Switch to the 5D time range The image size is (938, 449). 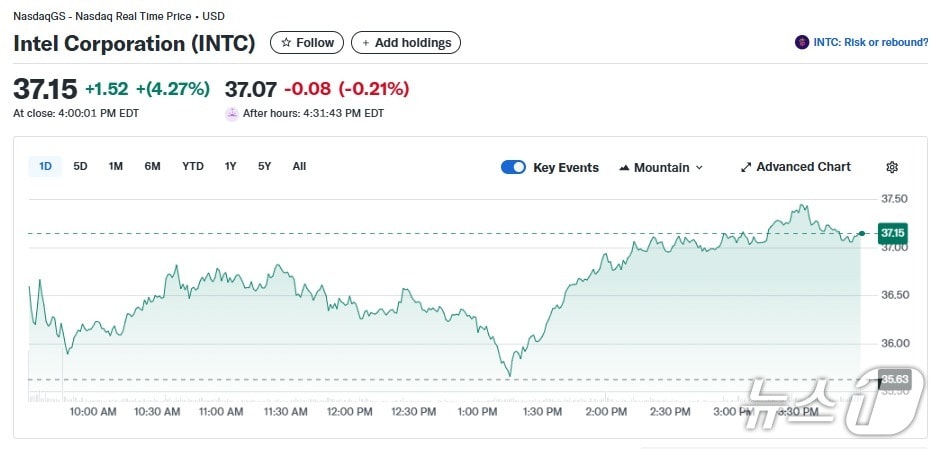(80, 166)
